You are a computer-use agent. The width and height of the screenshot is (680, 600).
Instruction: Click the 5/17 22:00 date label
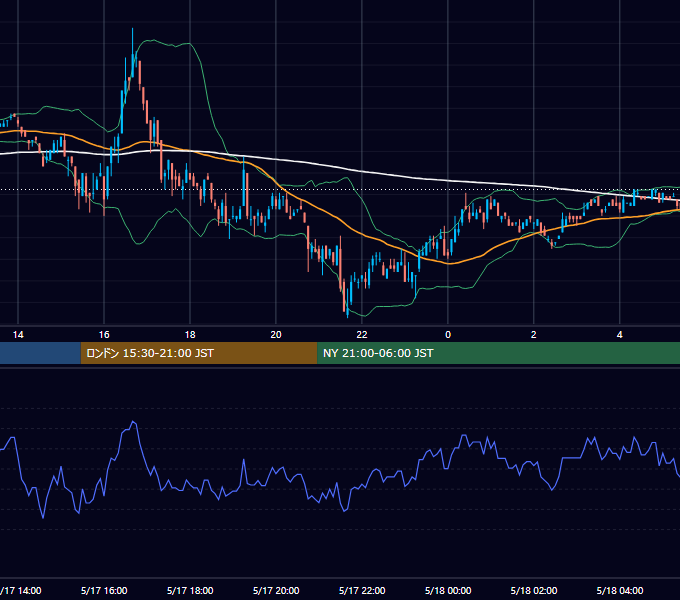point(362,590)
